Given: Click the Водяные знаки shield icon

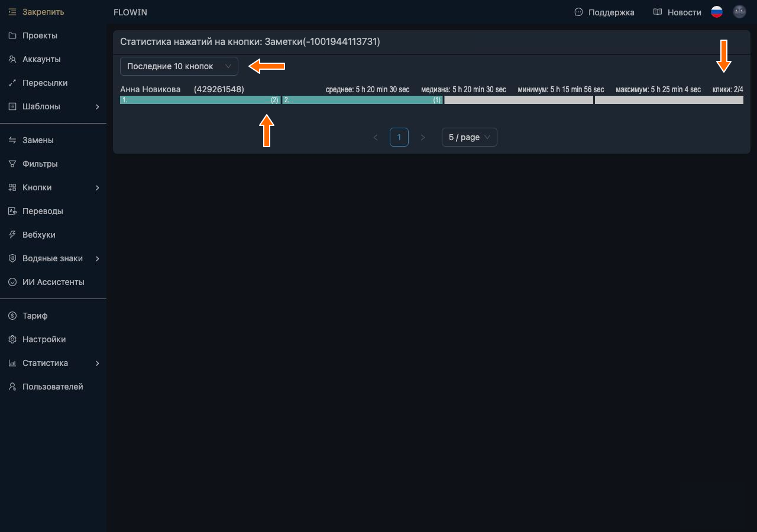Looking at the screenshot, I should [12, 258].
